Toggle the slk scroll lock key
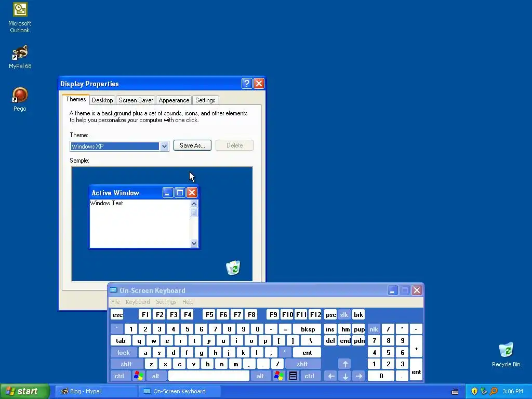 344,314
